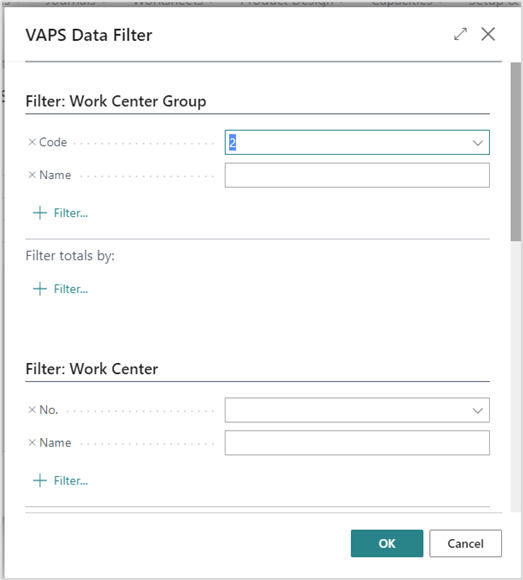Screen dimensions: 523x580
Task: Add a filter to Work Center Group
Action: tap(61, 213)
